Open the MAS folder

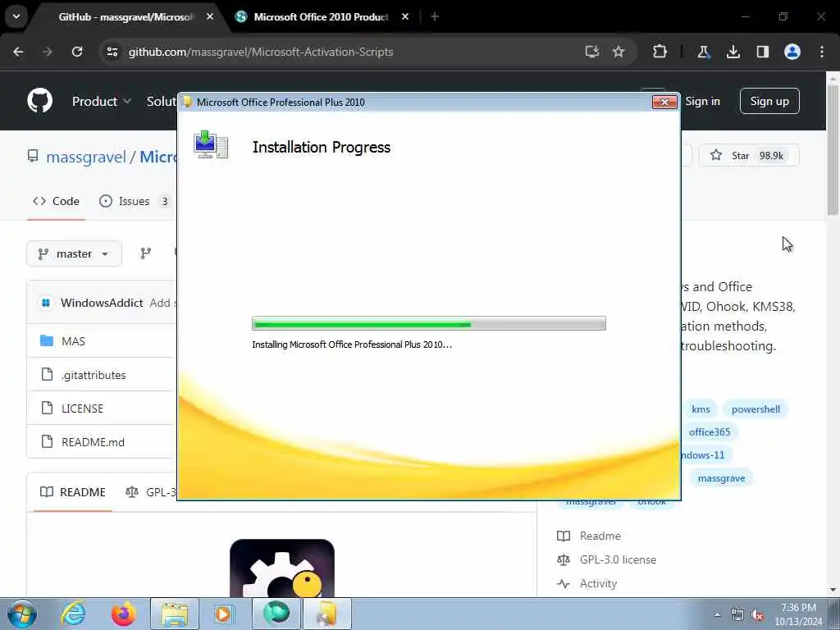[73, 341]
